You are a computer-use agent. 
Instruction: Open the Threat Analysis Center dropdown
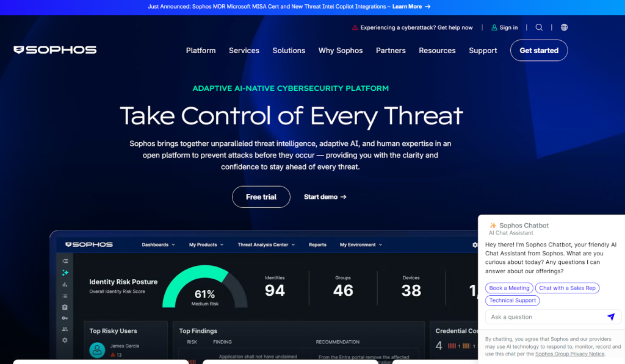pos(266,244)
